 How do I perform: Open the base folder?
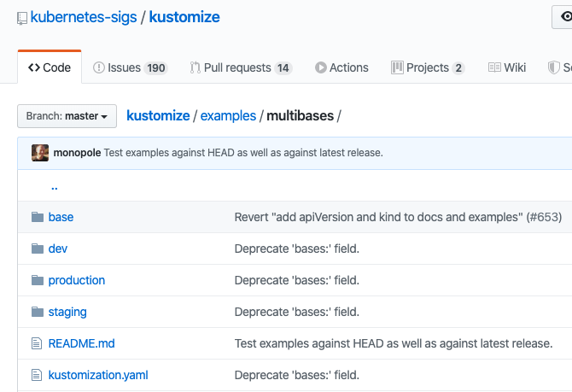[61, 217]
